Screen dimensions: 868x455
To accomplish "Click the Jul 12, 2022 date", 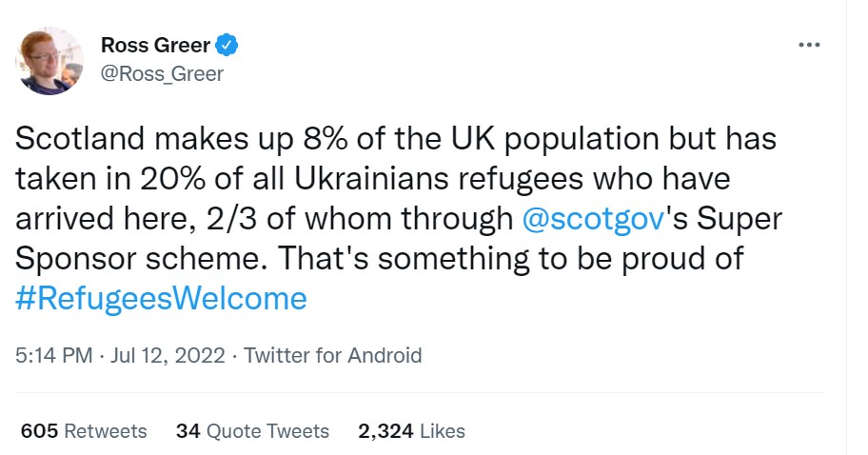I will pyautogui.click(x=168, y=356).
